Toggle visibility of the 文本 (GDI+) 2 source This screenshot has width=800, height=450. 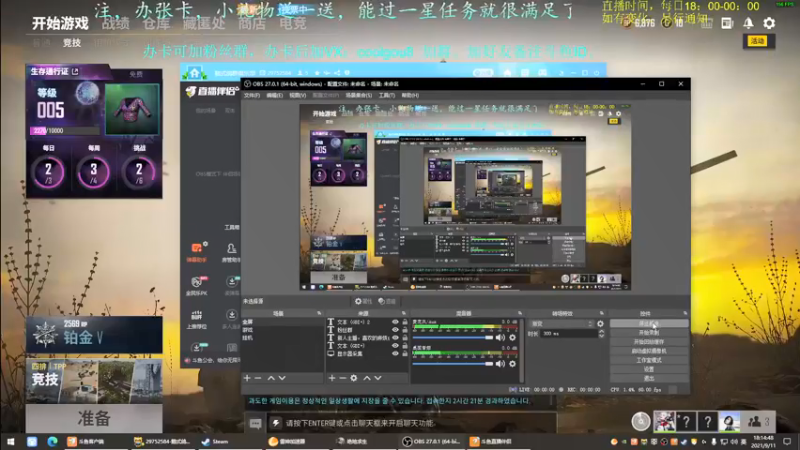(x=395, y=322)
